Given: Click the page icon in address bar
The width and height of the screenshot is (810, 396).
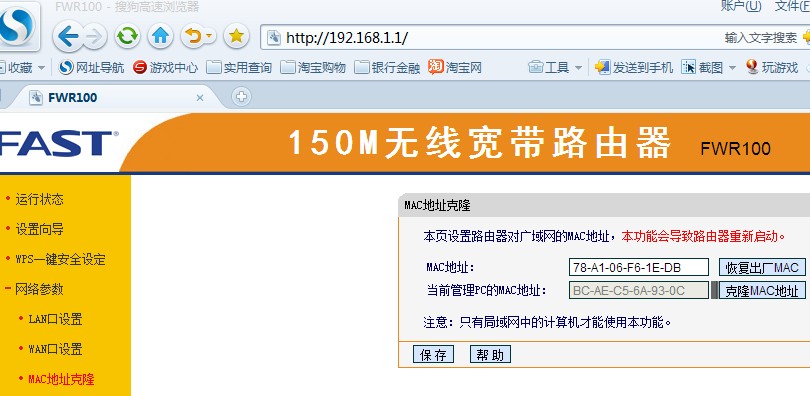Looking at the screenshot, I should point(274,37).
